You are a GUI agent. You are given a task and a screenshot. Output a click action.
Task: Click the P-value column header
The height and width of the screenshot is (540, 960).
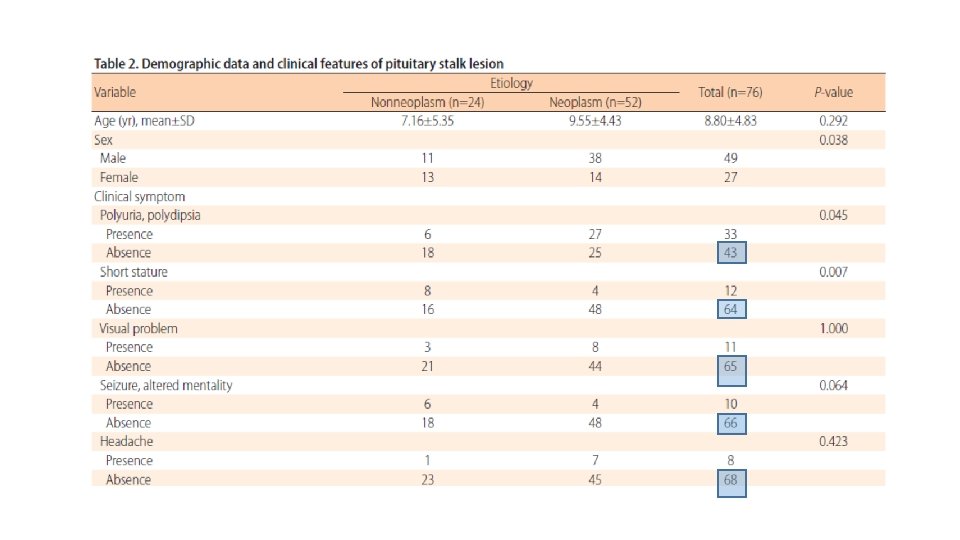pos(833,92)
